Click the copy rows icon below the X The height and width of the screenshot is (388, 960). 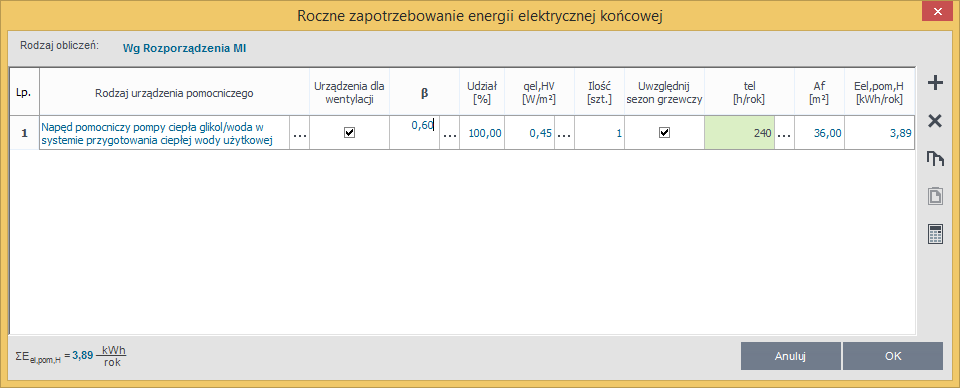(x=935, y=159)
